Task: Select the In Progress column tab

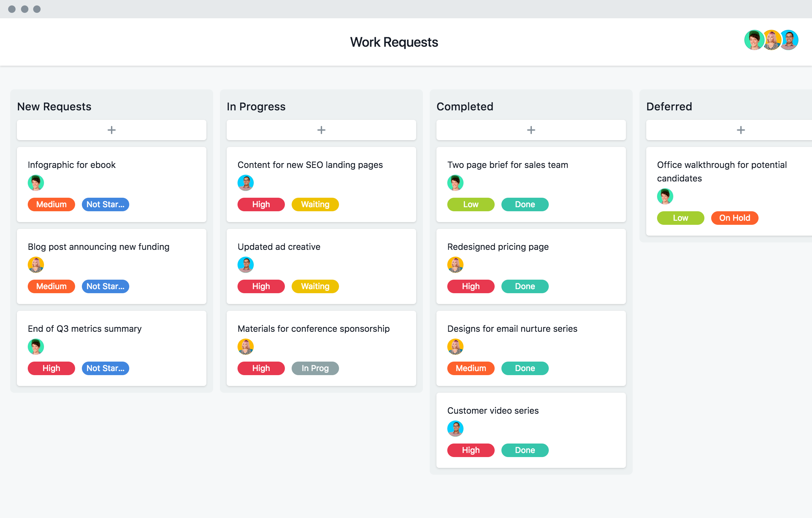Action: [257, 106]
